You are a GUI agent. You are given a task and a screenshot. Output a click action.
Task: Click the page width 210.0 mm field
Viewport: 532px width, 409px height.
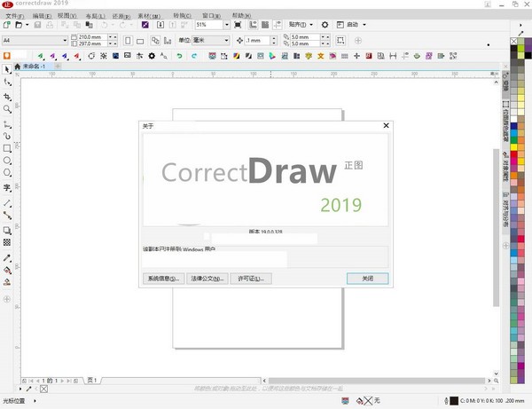(92, 37)
